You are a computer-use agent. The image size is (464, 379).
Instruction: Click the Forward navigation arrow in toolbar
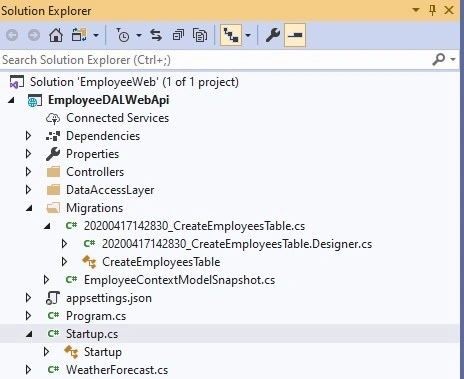(34, 35)
